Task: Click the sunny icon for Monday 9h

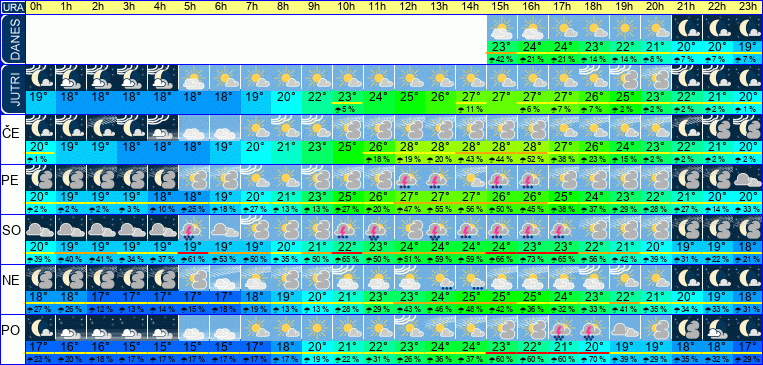Action: click(x=317, y=328)
